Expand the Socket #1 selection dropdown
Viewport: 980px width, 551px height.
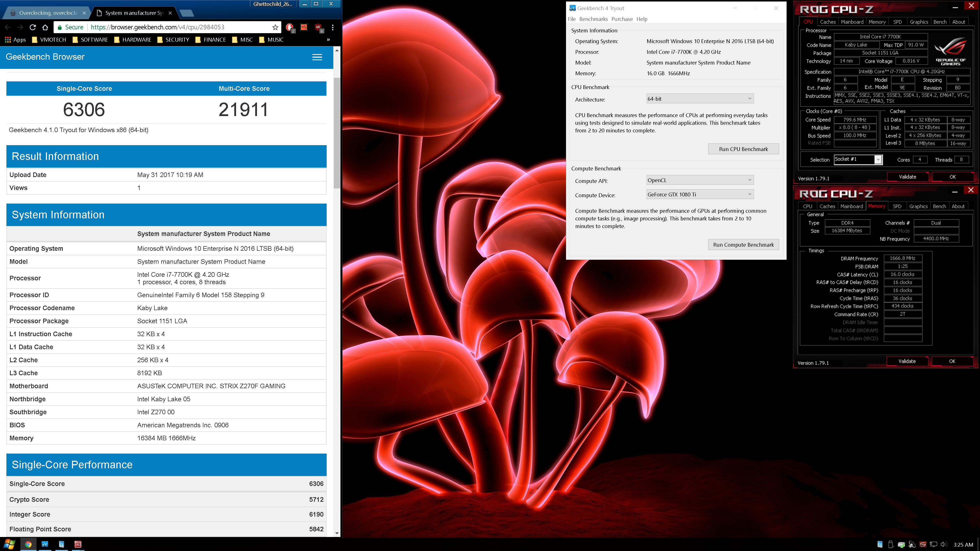(x=858, y=159)
